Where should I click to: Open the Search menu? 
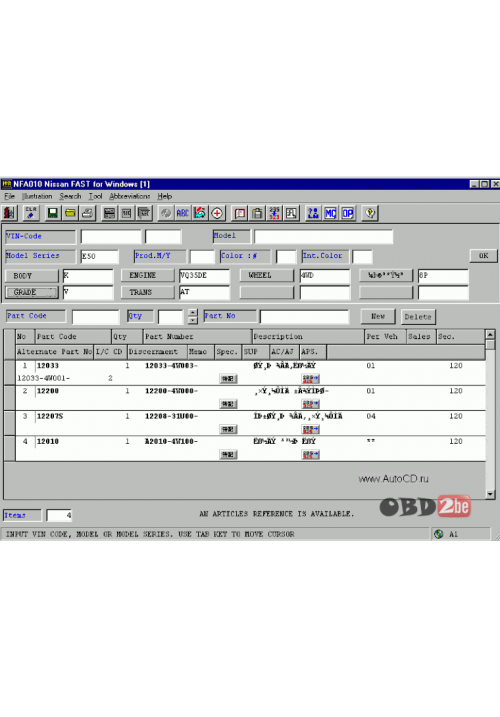(x=70, y=196)
